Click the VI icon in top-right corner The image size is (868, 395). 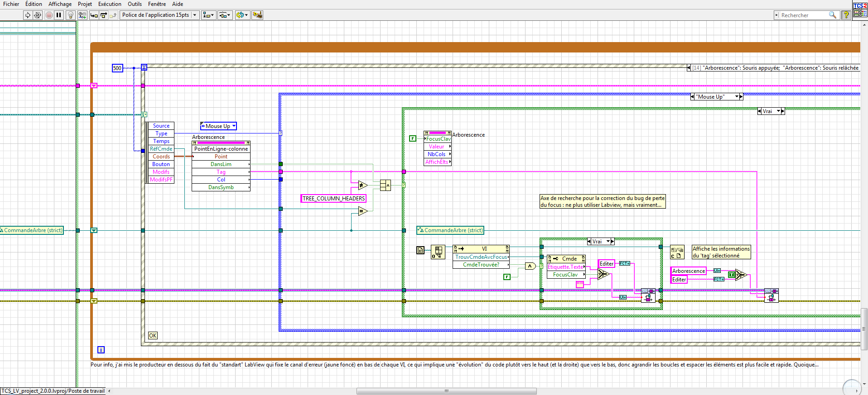860,10
